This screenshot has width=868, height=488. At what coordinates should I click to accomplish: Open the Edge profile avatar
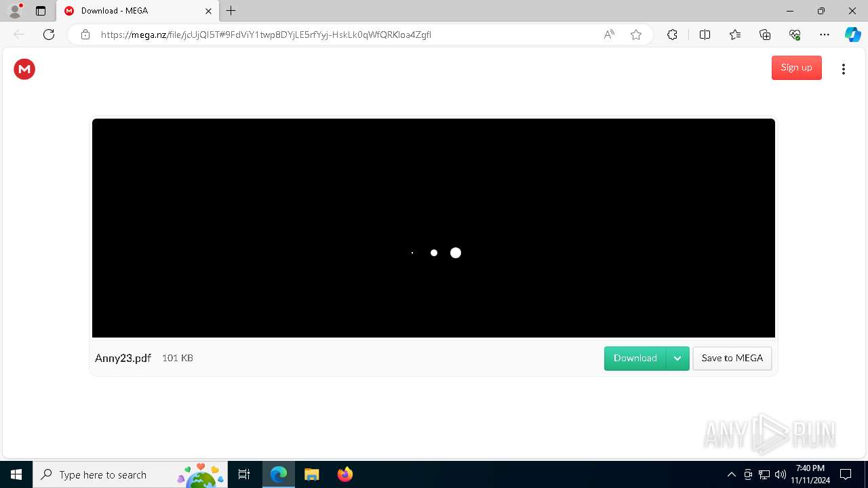[x=14, y=11]
